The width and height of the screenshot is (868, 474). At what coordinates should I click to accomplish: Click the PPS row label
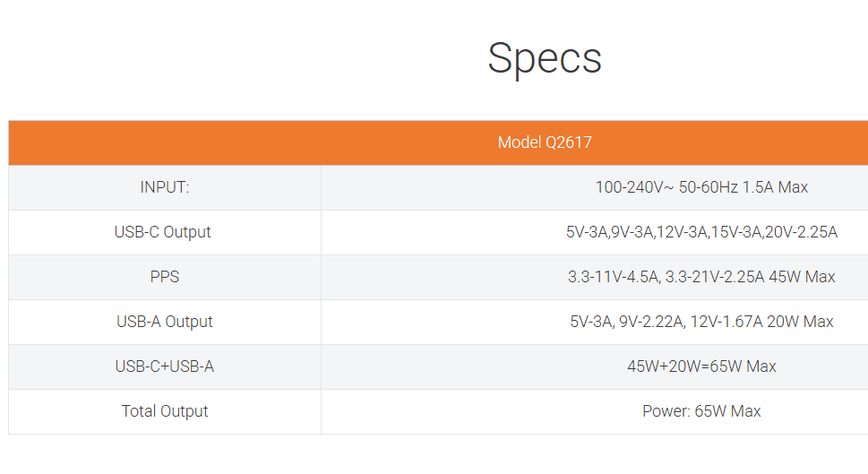tap(165, 277)
